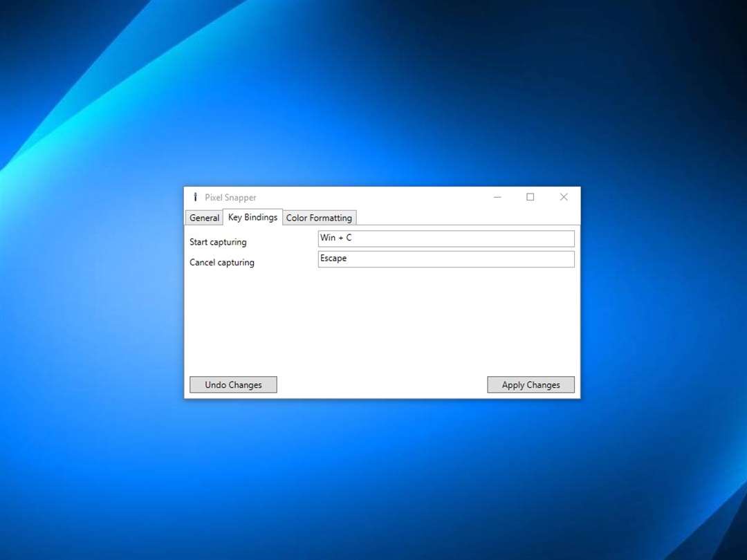Select the Key Bindings tab
The width and height of the screenshot is (747, 560).
click(x=252, y=217)
